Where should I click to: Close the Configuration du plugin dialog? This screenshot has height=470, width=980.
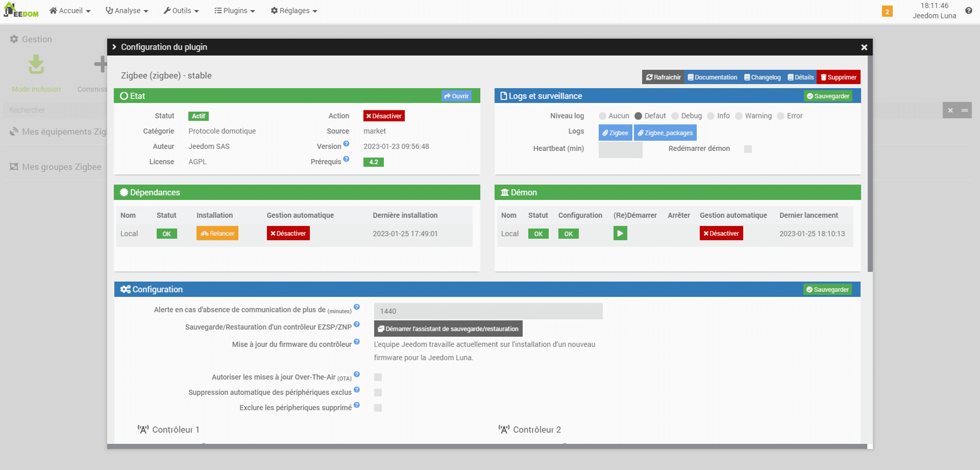[x=864, y=47]
